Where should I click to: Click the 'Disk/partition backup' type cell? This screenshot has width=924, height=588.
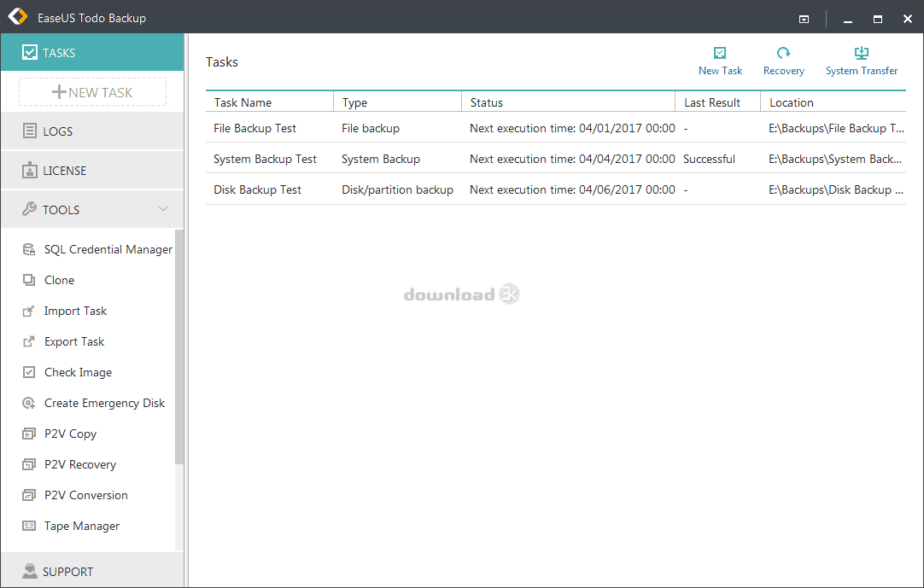[x=397, y=189]
